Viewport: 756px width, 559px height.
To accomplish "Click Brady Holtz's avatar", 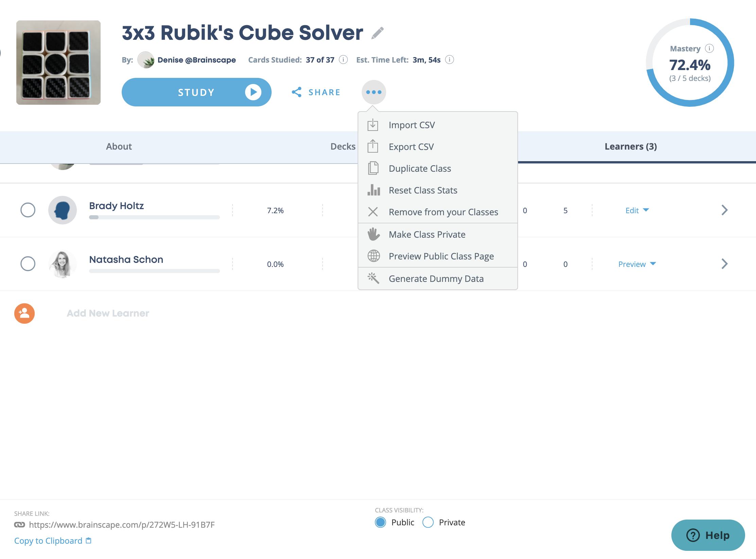I will click(x=63, y=210).
